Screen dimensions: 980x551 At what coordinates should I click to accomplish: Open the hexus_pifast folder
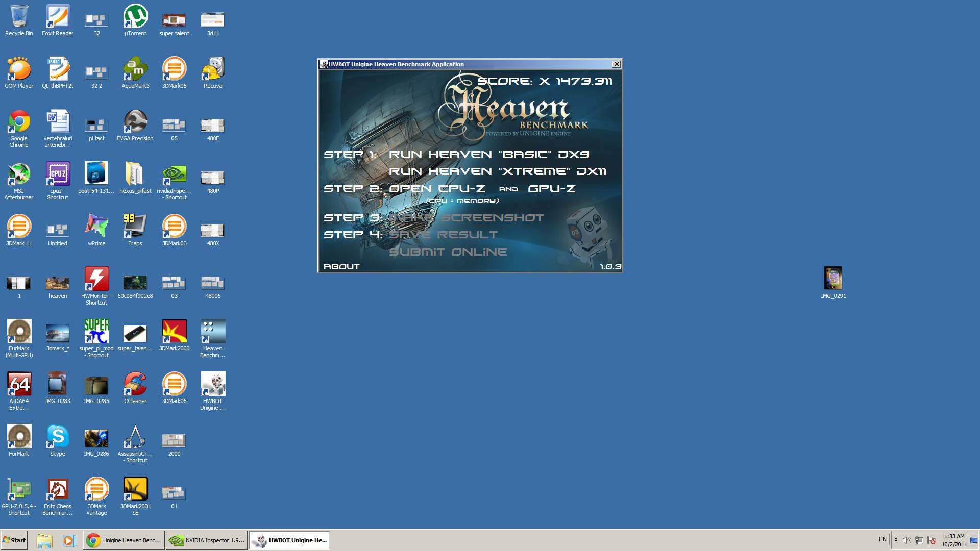[135, 178]
